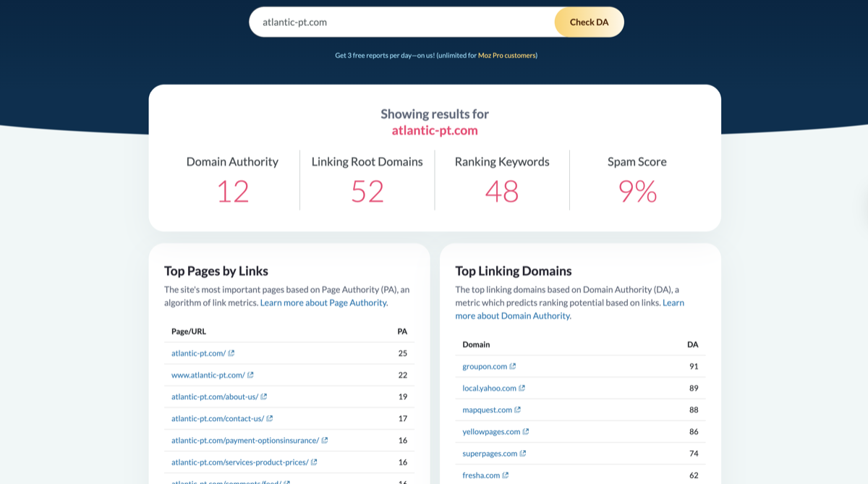868x484 pixels.
Task: Click DA value 88 for mapquest.com
Action: pos(694,409)
